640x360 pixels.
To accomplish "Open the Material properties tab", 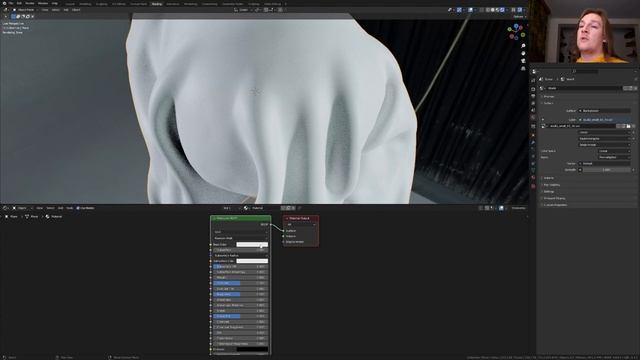I will click(533, 178).
